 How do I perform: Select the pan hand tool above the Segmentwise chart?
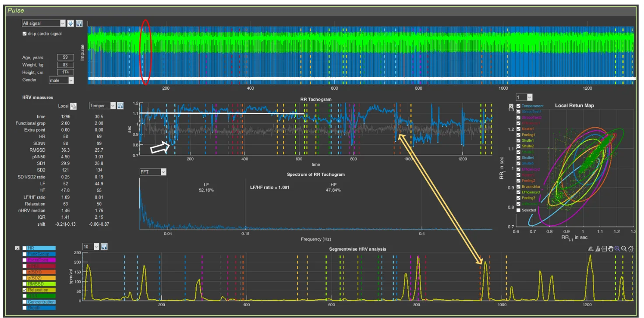tap(610, 248)
